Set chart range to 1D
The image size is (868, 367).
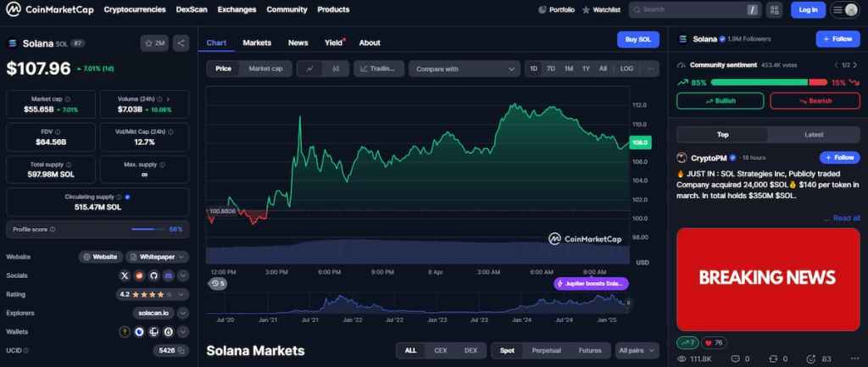[534, 69]
